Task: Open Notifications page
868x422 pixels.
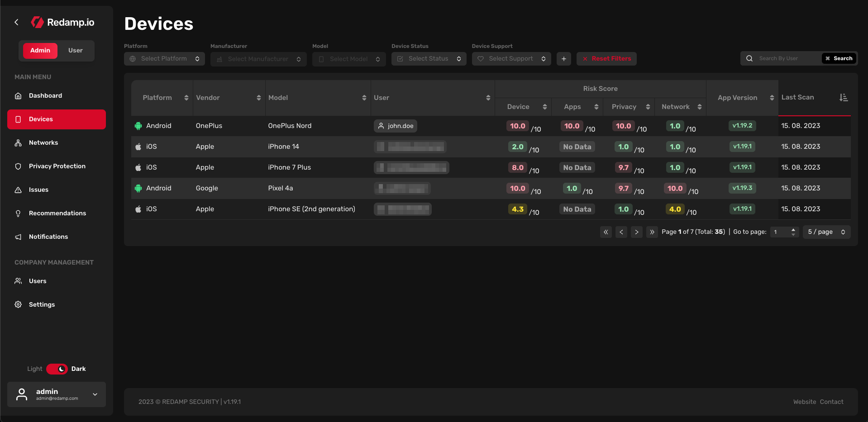Action: (57, 237)
